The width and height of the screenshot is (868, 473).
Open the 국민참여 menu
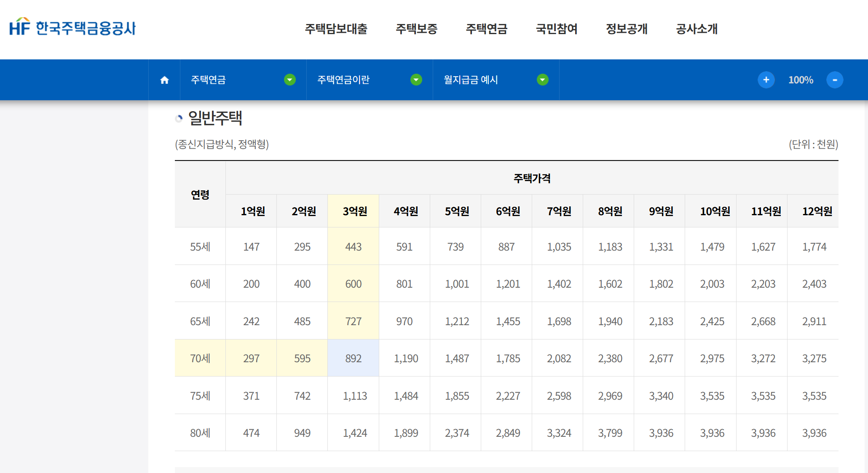(556, 29)
